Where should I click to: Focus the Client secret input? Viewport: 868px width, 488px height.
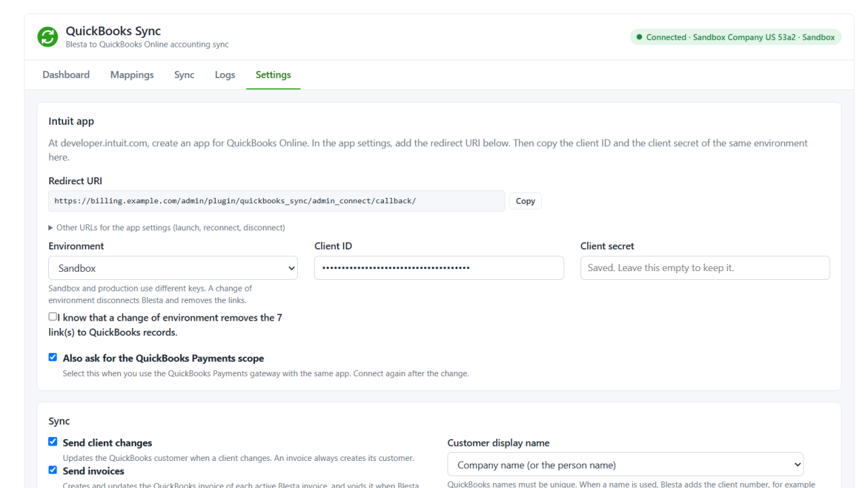tap(705, 268)
